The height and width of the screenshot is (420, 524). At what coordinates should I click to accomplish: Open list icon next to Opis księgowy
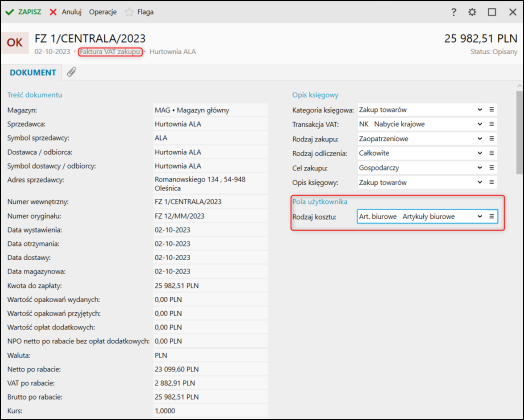pos(492,182)
